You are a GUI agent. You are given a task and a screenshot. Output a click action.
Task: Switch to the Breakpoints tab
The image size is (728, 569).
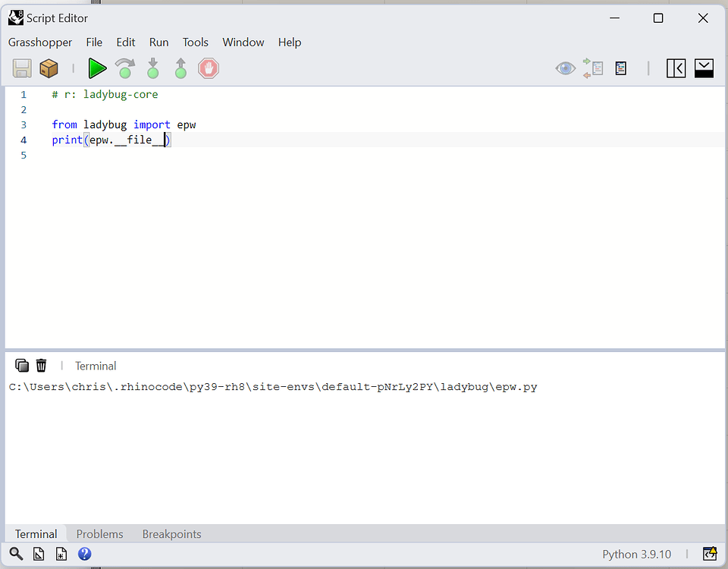tap(171, 533)
